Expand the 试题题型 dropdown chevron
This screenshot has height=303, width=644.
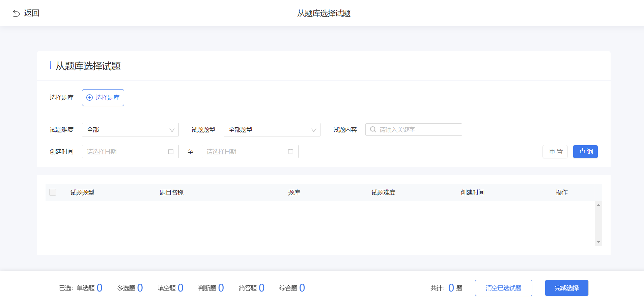tap(313, 130)
